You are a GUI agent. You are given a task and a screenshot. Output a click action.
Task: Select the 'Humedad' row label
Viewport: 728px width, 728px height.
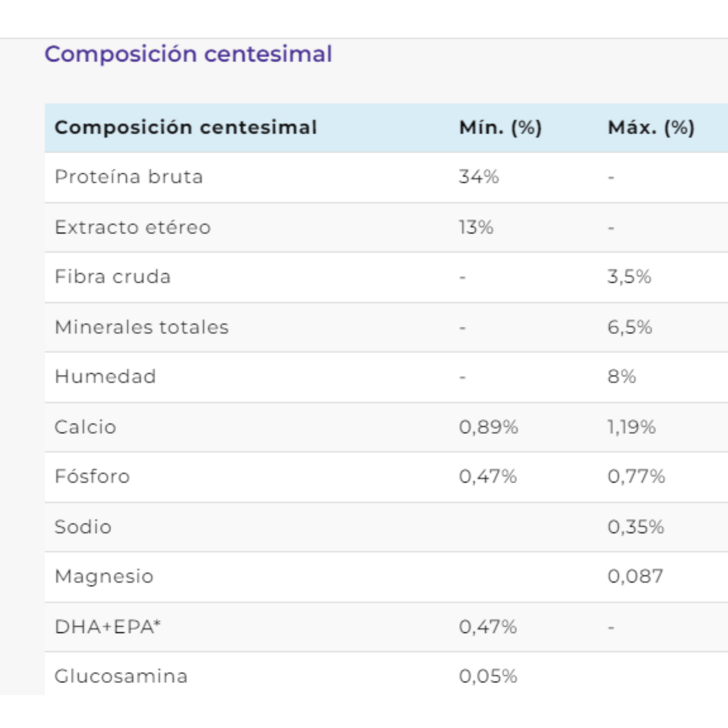tap(105, 376)
